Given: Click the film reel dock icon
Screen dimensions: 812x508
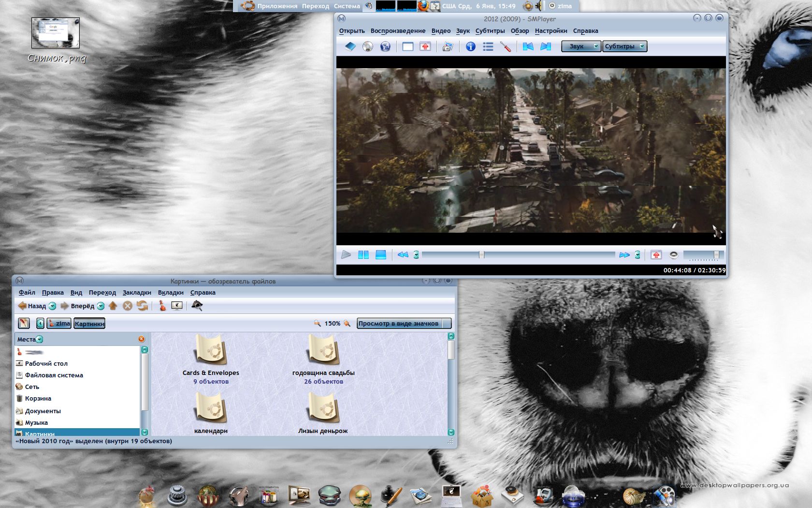Looking at the screenshot, I should (x=664, y=496).
